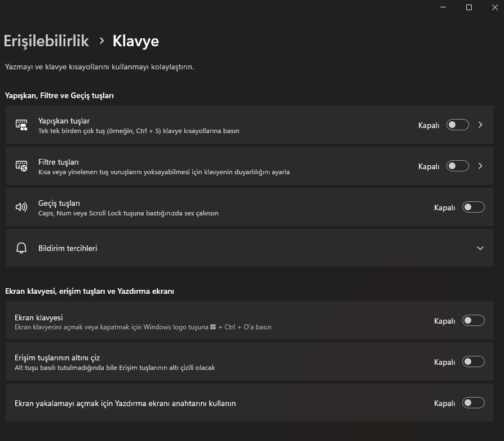Enable the Filtre tuşları switch
This screenshot has height=441, width=504.
click(457, 166)
